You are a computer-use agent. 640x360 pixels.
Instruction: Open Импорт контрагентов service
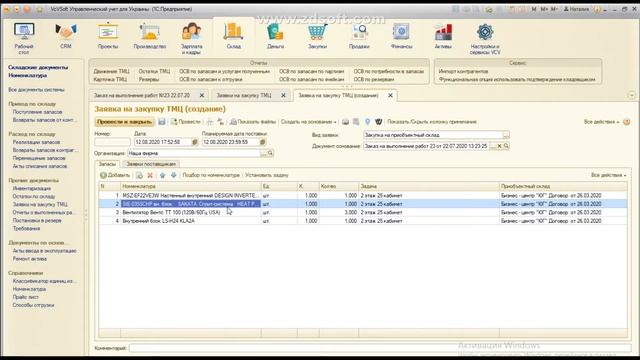coord(463,71)
